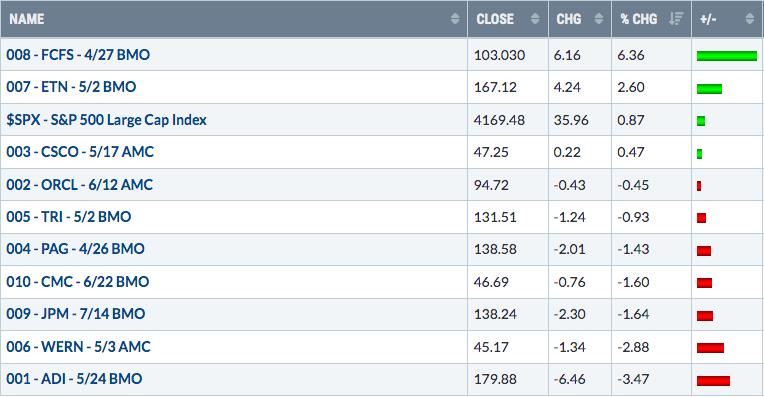
Task: Click the red bar for ADI row
Action: [713, 381]
